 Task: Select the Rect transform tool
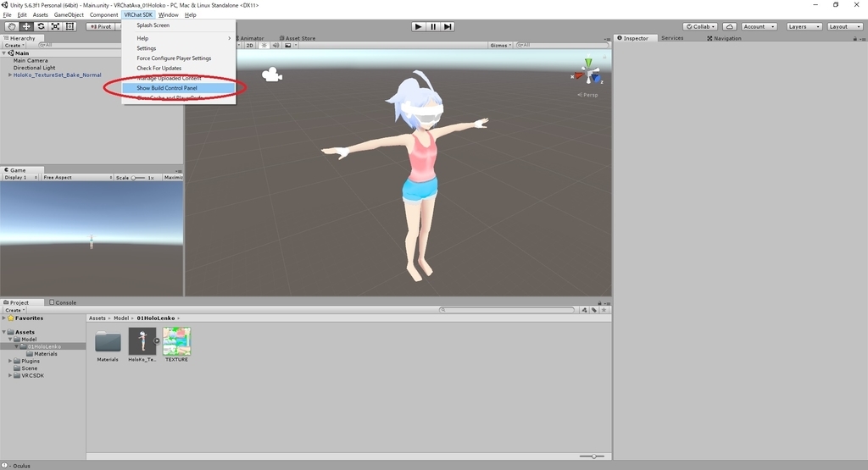[70, 26]
